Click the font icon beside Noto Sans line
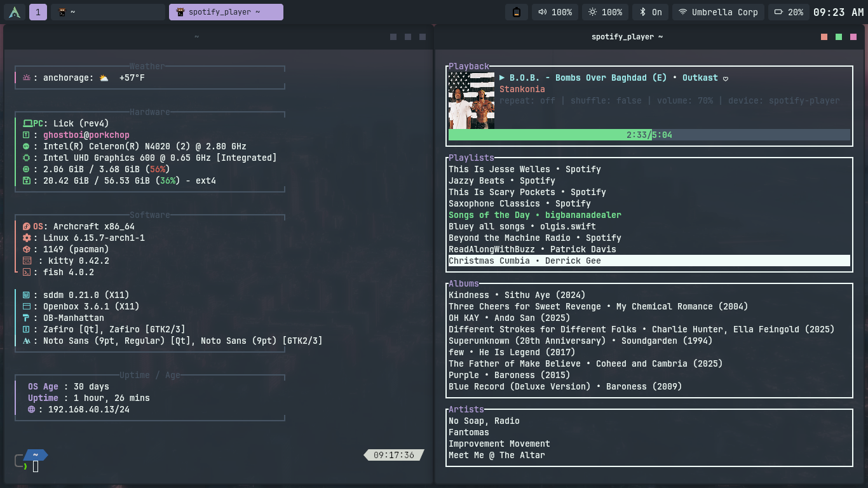The height and width of the screenshot is (488, 868). pos(27,341)
